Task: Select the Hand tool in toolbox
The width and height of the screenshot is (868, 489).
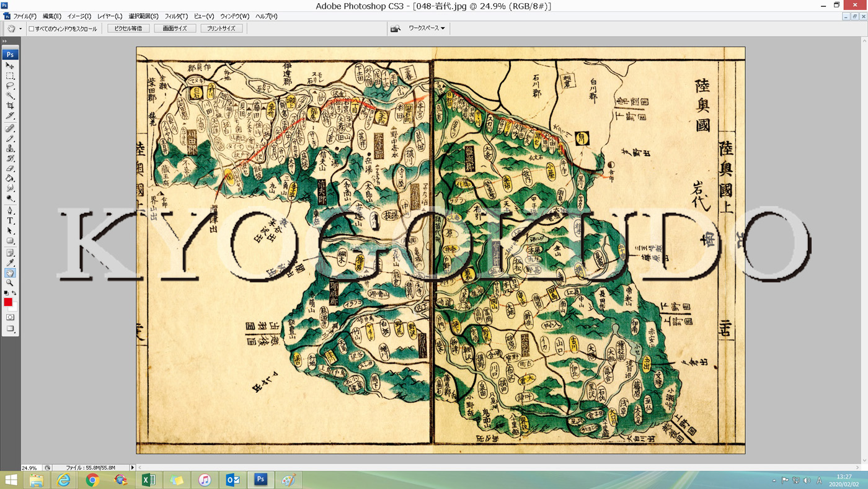Action: [10, 273]
